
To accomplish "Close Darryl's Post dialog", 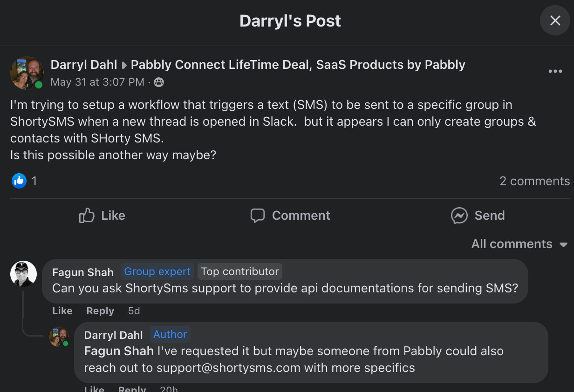I will [x=555, y=20].
